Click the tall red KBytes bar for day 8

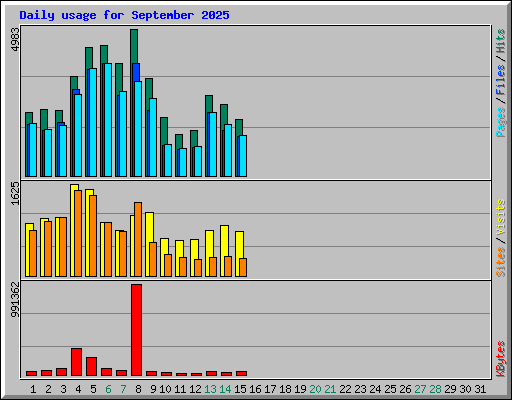click(136, 330)
